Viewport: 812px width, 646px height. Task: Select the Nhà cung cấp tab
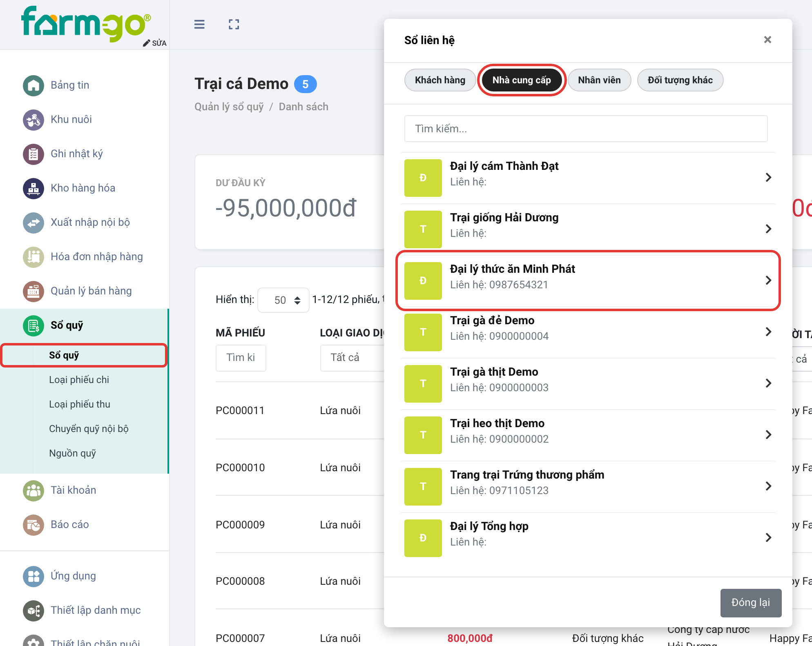click(522, 80)
